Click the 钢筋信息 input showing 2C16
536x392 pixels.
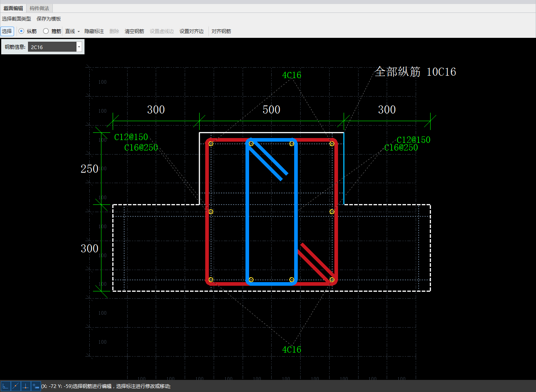click(52, 47)
